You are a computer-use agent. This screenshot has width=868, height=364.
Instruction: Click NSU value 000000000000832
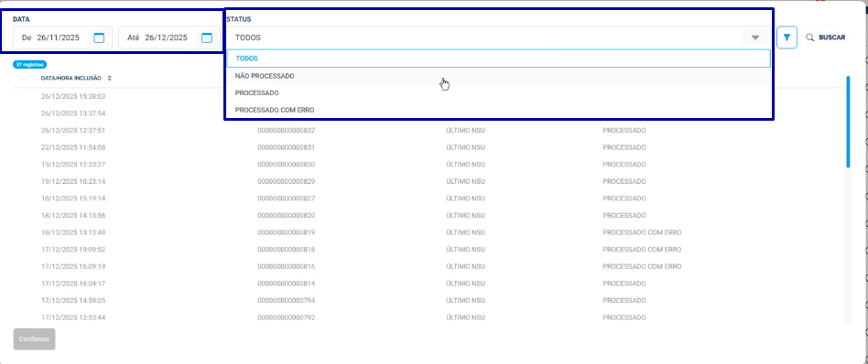(287, 131)
